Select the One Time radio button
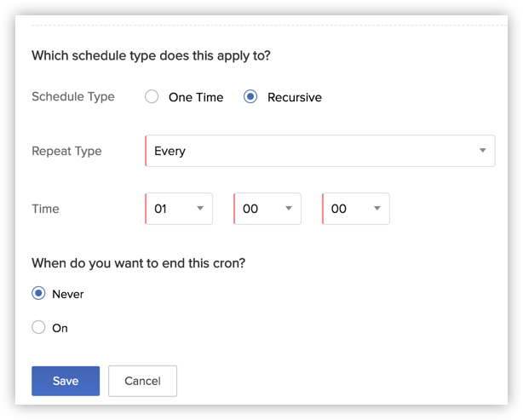Viewport: 523px width, 420px height. (152, 97)
